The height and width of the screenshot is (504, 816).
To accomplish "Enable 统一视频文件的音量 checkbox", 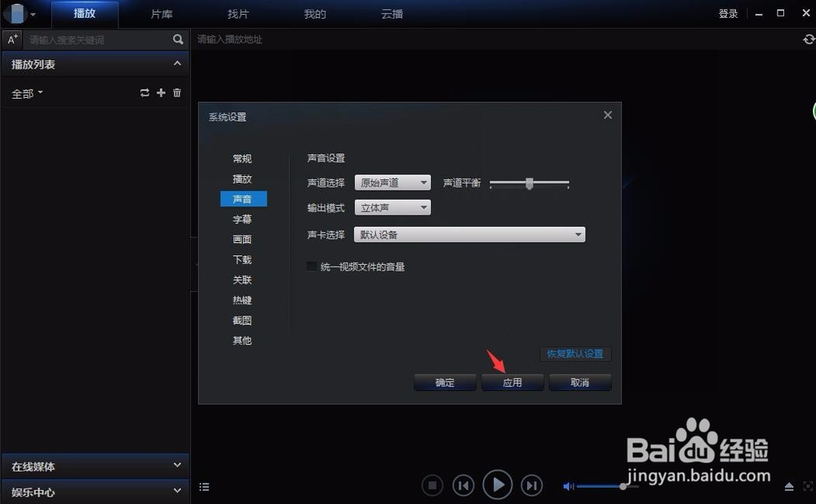I will point(312,267).
